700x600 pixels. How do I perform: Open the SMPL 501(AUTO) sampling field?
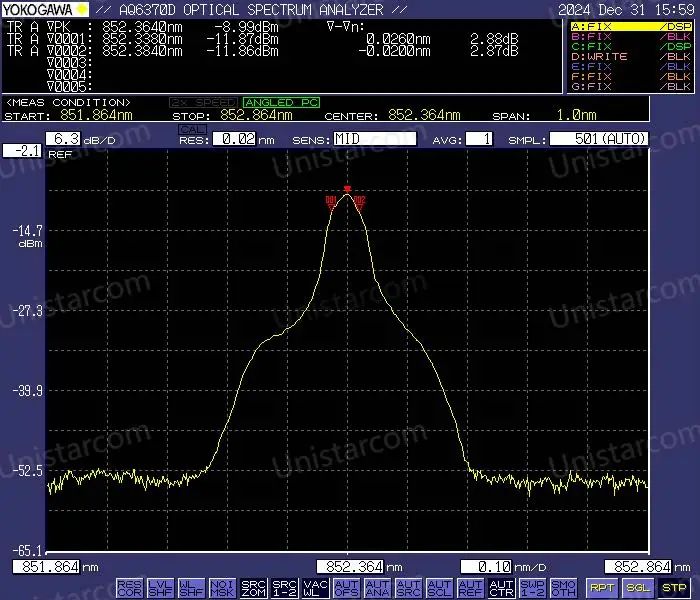coord(599,139)
